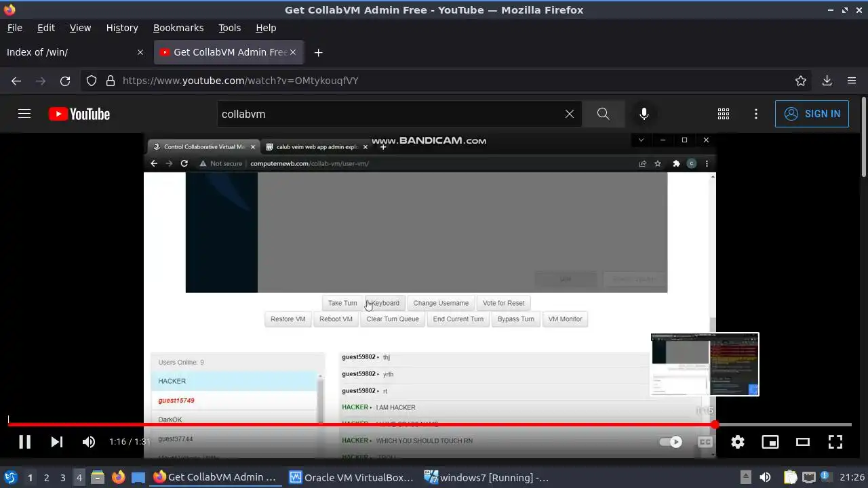Enter full screen mode
This screenshot has height=488, width=868.
coord(835,442)
